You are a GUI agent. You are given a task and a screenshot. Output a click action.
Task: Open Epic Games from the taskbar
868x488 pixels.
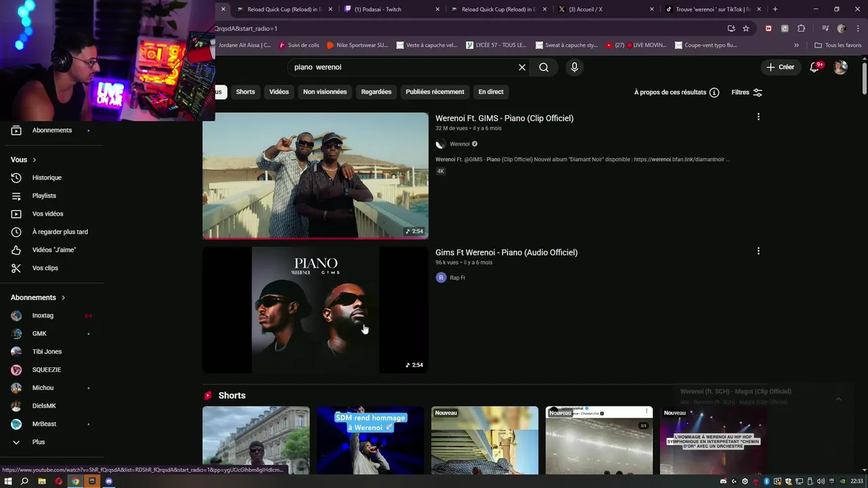pyautogui.click(x=92, y=481)
